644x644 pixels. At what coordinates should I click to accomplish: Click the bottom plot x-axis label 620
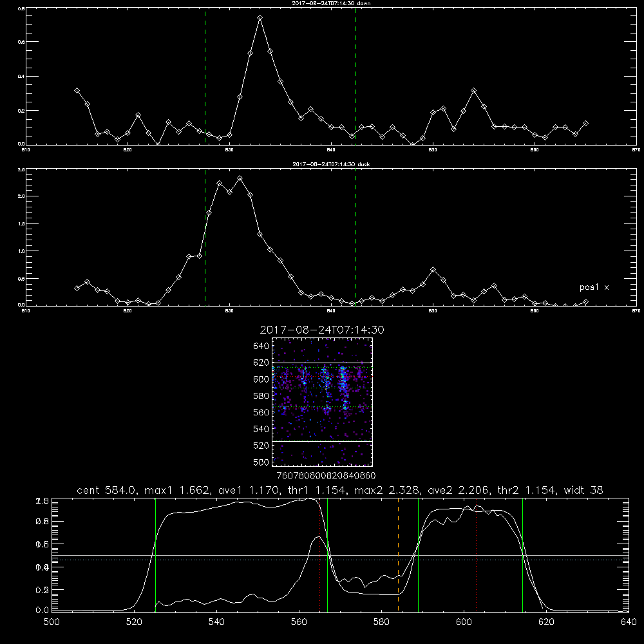coord(546,622)
